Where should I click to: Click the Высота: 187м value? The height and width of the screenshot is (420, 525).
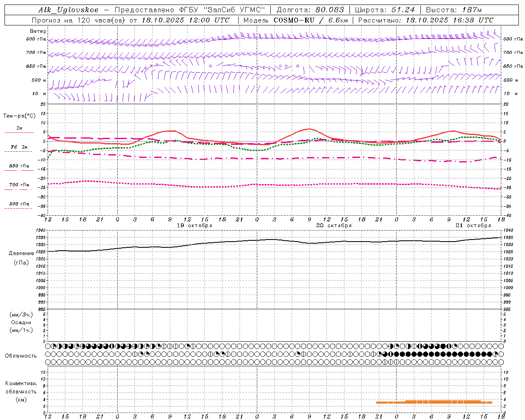coord(454,10)
